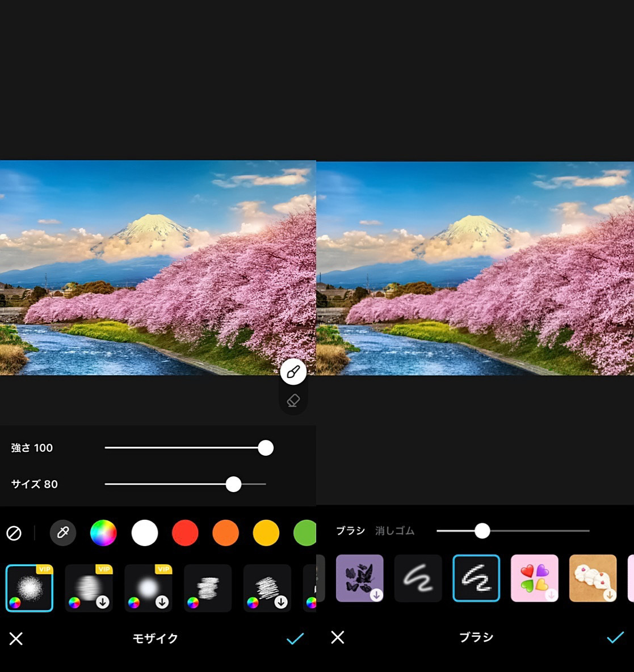Tap the eyedropper color picker icon

pos(63,533)
